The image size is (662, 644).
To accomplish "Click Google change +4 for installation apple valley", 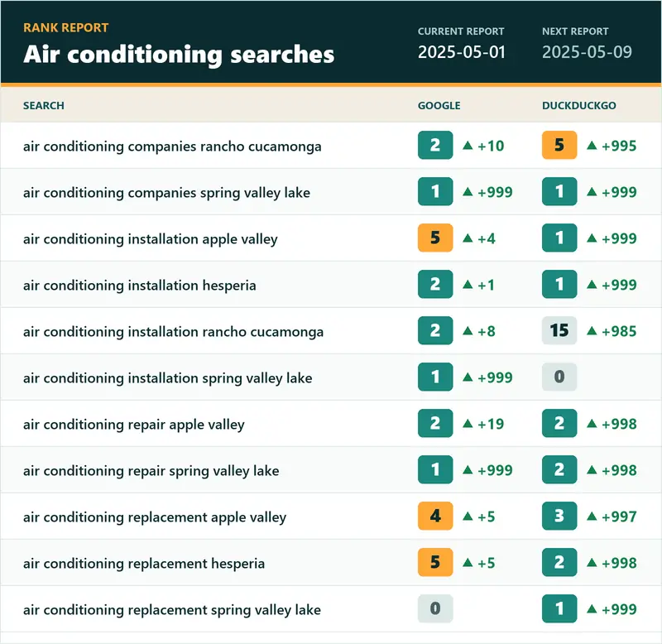I will click(x=479, y=238).
